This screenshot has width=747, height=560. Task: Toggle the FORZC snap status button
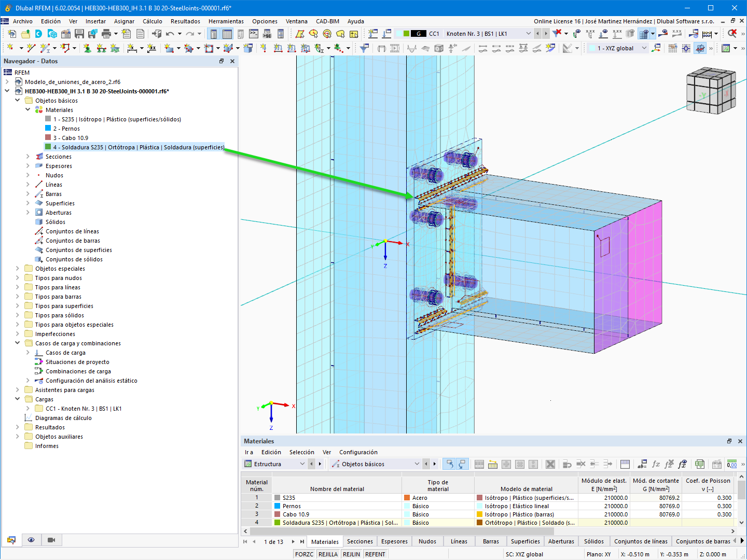coord(304,554)
